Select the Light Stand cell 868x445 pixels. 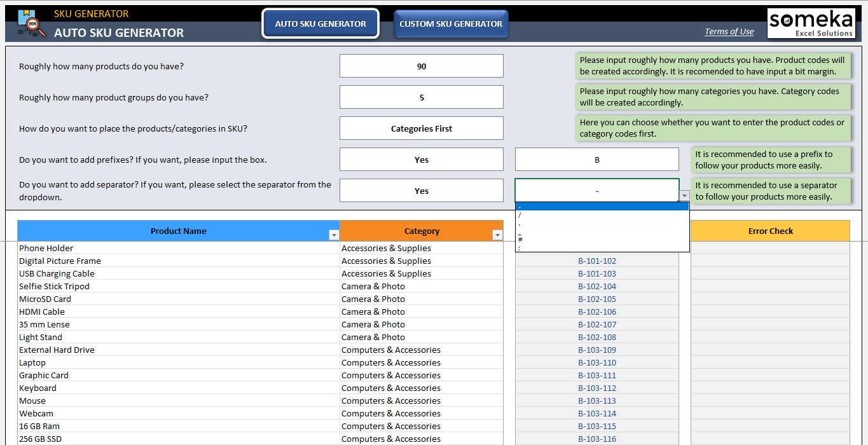tap(179, 337)
